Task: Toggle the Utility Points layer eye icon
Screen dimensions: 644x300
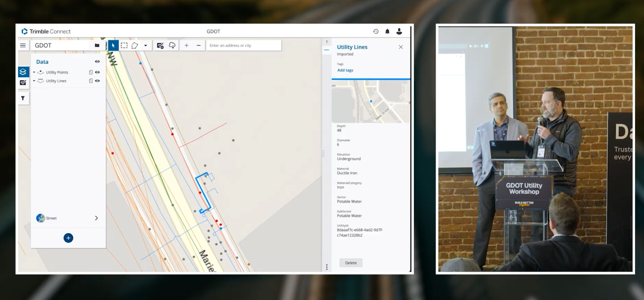Action: click(97, 72)
